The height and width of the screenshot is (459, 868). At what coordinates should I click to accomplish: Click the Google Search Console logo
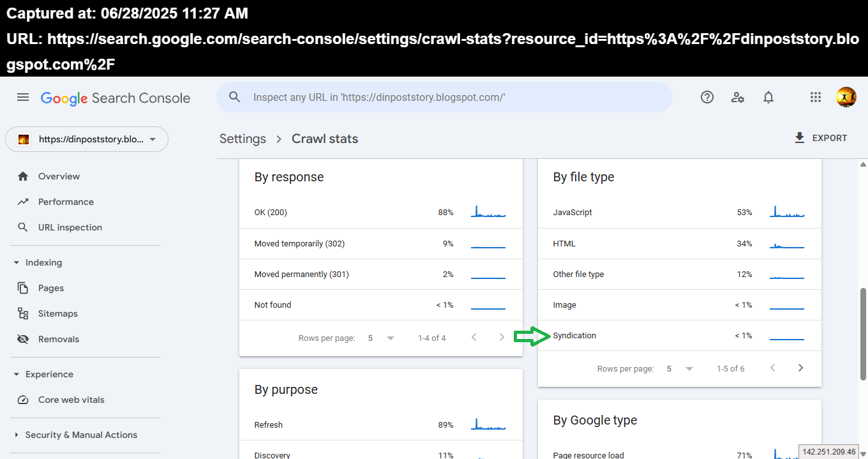point(116,98)
